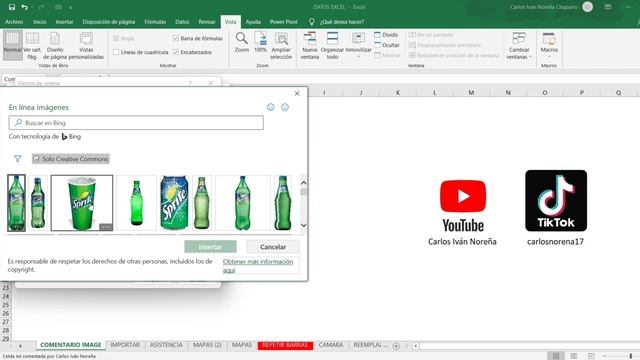Click Organizar todo windows
Viewport: 640px width, 360px height.
332,46
